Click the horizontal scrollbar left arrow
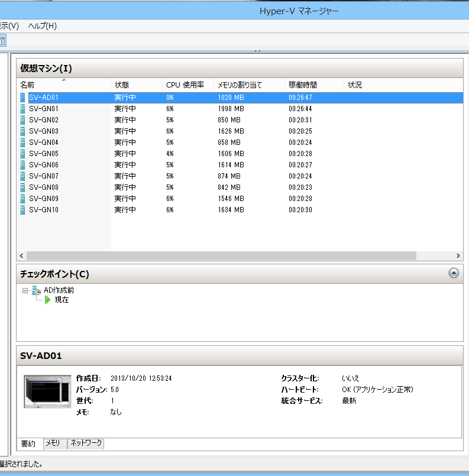This screenshot has height=476, width=469. [x=21, y=256]
